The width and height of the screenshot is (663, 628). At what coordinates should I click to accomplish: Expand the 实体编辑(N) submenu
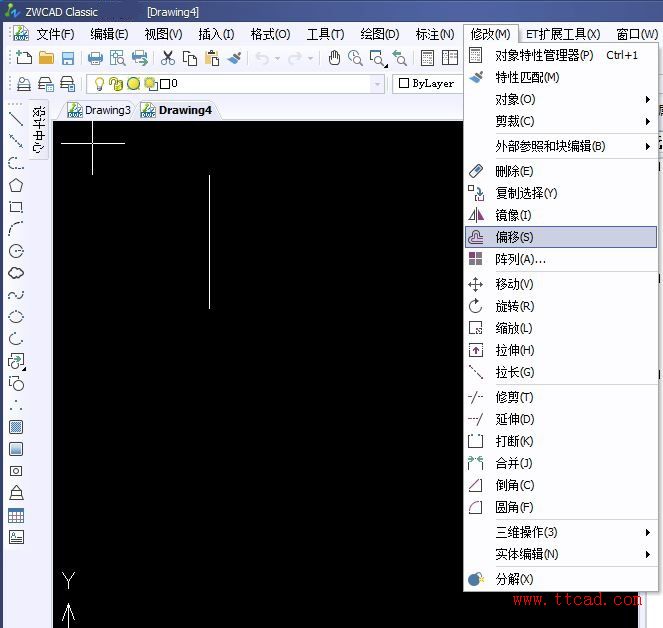click(x=561, y=554)
